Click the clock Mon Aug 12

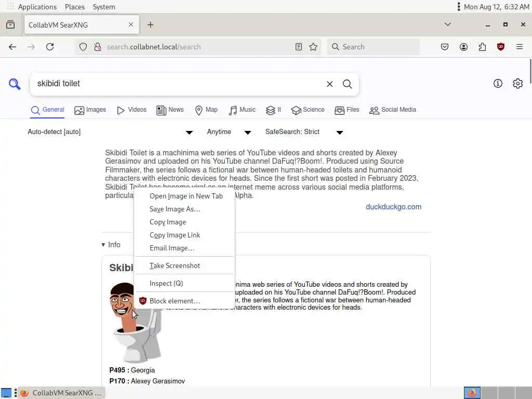pyautogui.click(x=496, y=7)
